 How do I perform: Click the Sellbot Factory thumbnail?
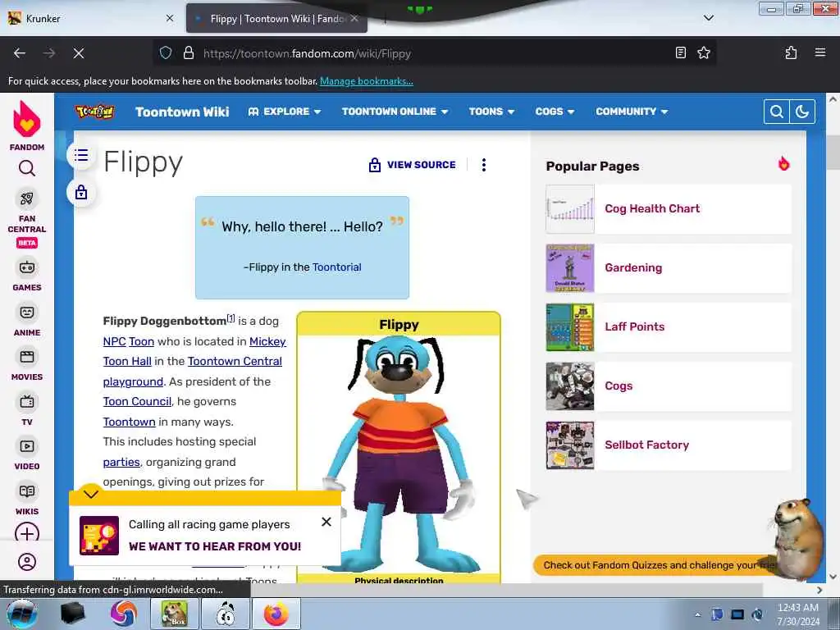tap(570, 445)
